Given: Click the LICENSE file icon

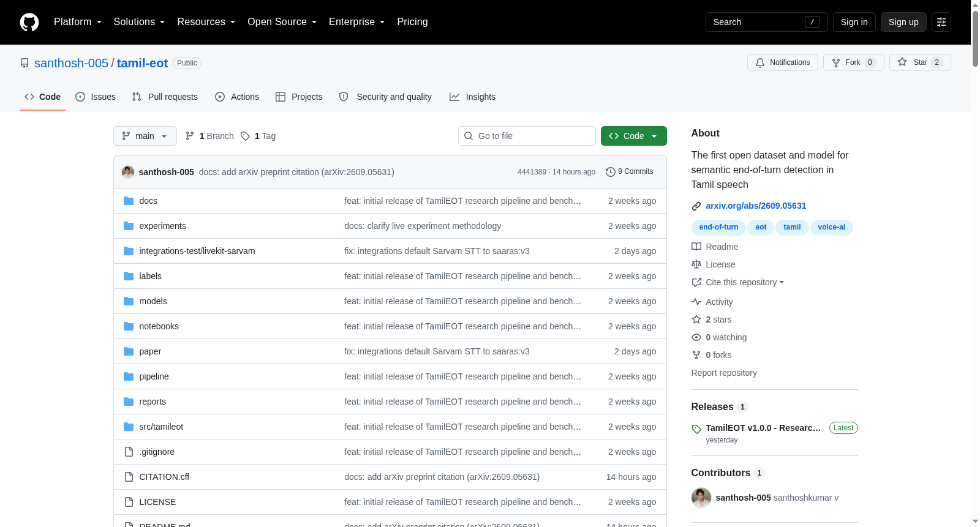Looking at the screenshot, I should point(129,502).
